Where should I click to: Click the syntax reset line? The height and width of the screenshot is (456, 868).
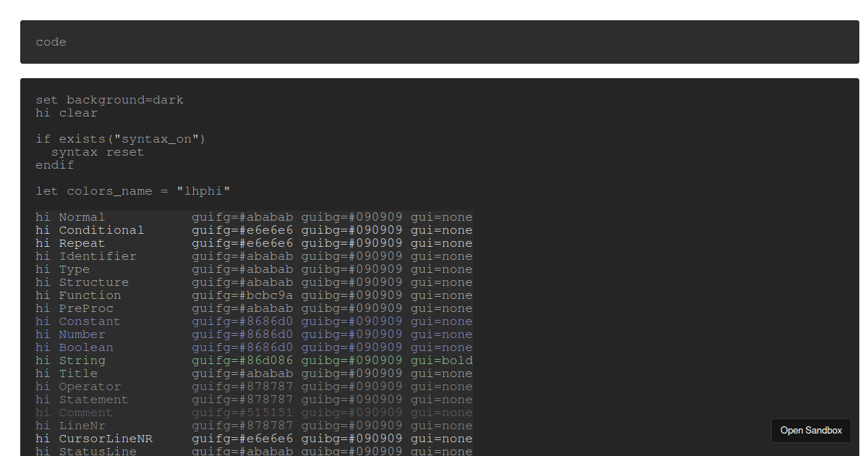click(99, 151)
